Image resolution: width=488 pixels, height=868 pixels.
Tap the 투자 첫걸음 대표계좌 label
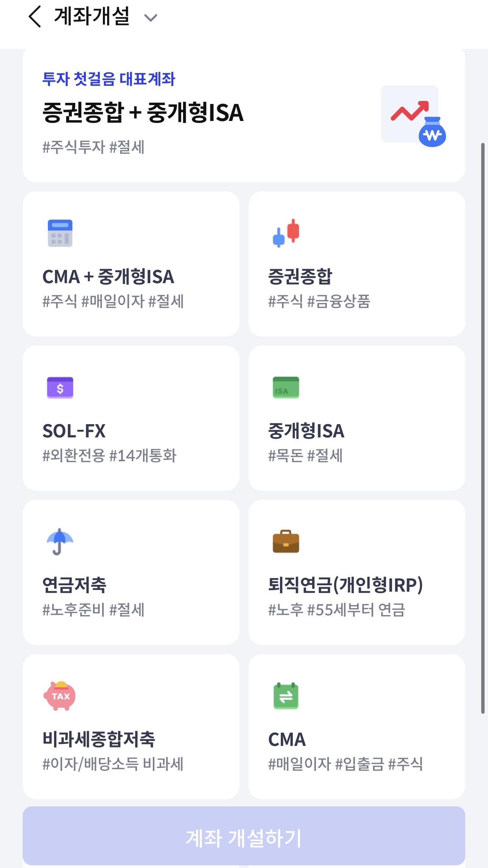pos(109,79)
